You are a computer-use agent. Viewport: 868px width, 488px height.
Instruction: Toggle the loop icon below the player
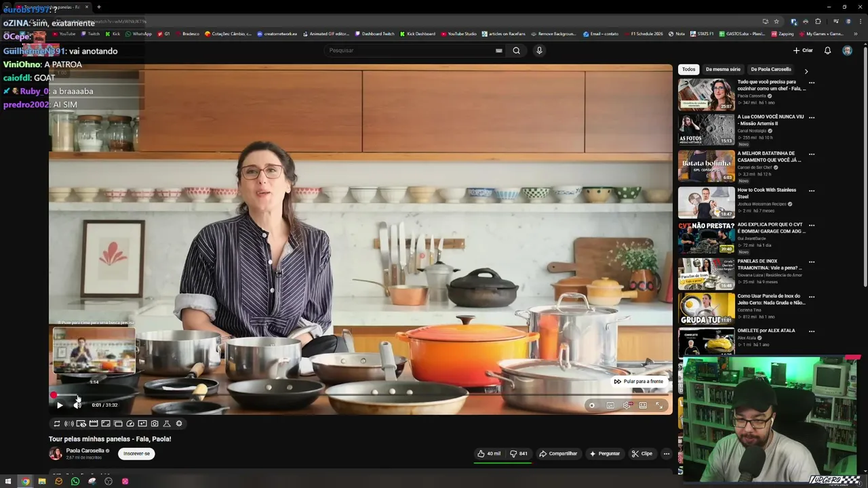click(57, 424)
